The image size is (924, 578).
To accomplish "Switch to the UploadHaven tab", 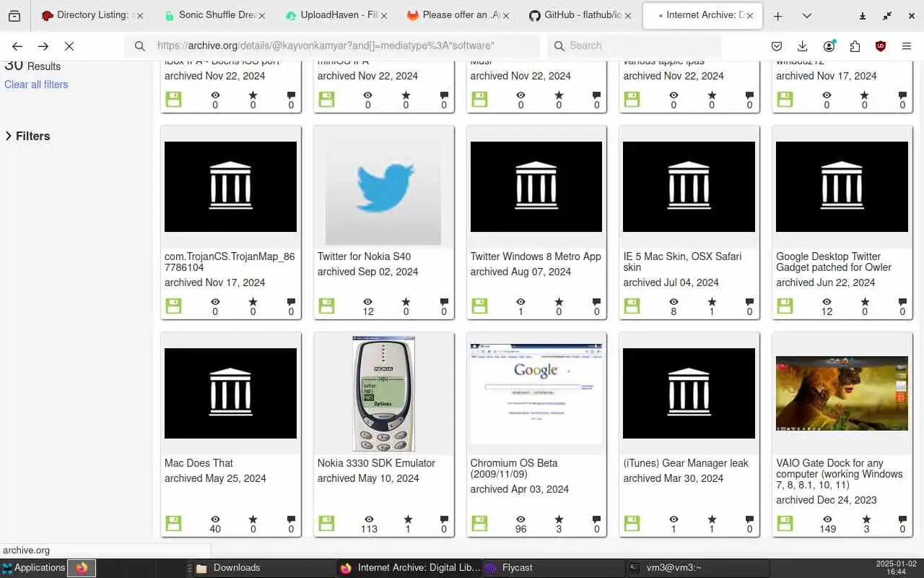I will [336, 15].
